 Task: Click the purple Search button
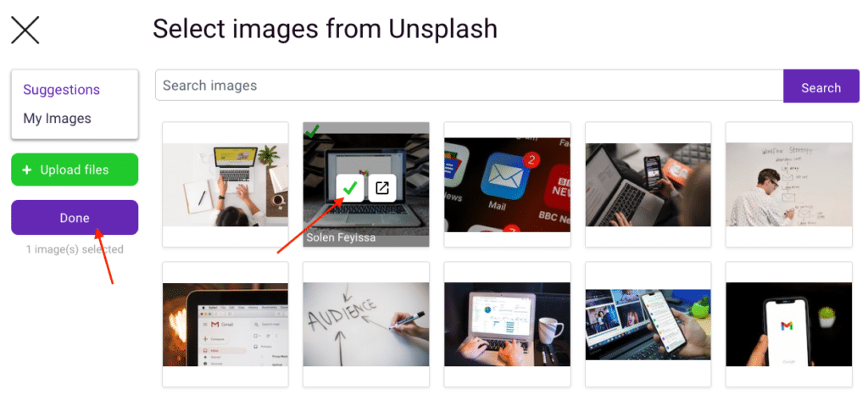tap(821, 86)
